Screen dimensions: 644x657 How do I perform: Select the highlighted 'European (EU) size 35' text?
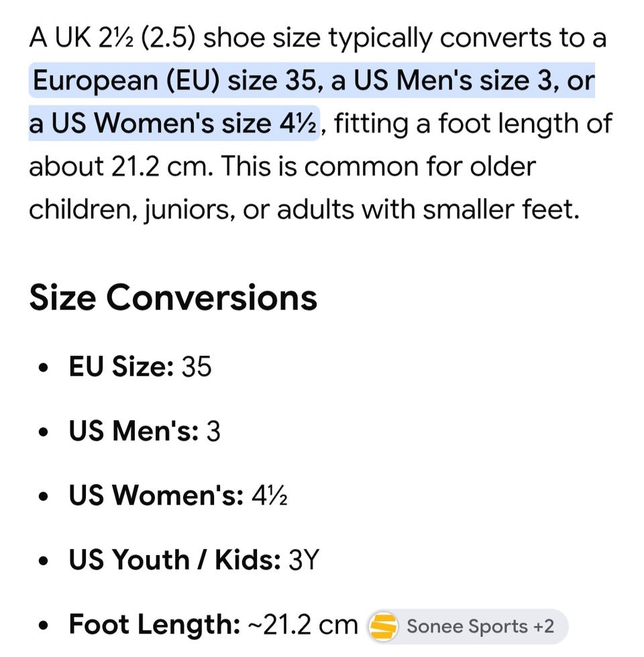(x=174, y=80)
